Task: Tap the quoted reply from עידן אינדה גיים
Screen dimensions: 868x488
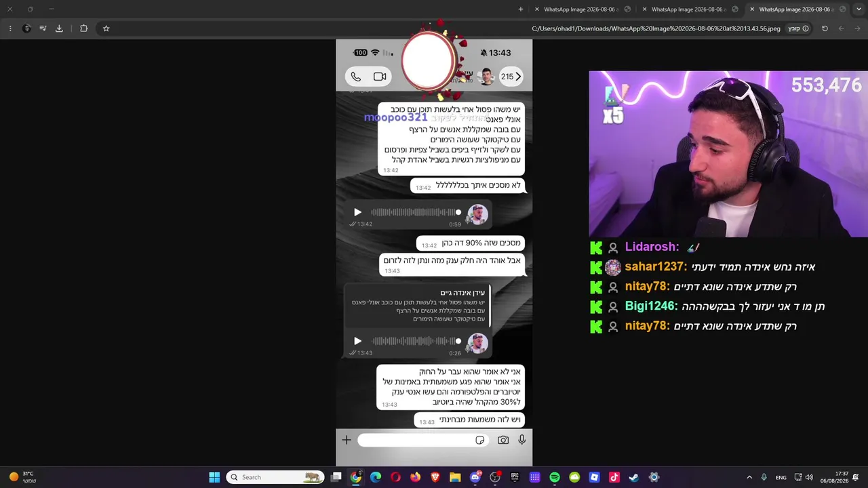Action: [418, 306]
